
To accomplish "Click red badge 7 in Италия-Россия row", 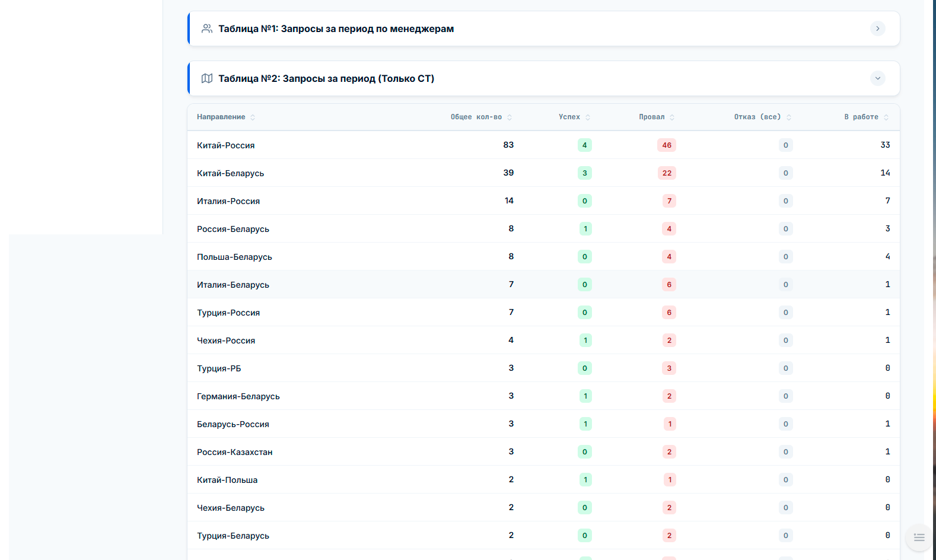I will 669,201.
